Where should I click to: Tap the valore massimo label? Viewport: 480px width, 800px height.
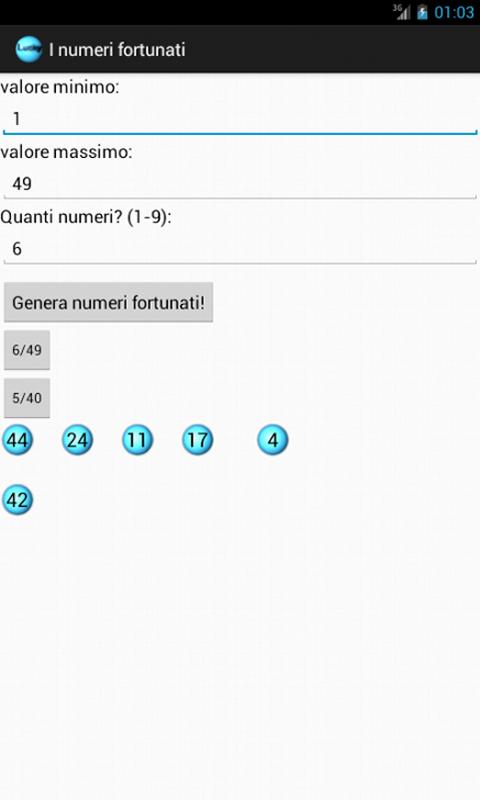(66, 152)
